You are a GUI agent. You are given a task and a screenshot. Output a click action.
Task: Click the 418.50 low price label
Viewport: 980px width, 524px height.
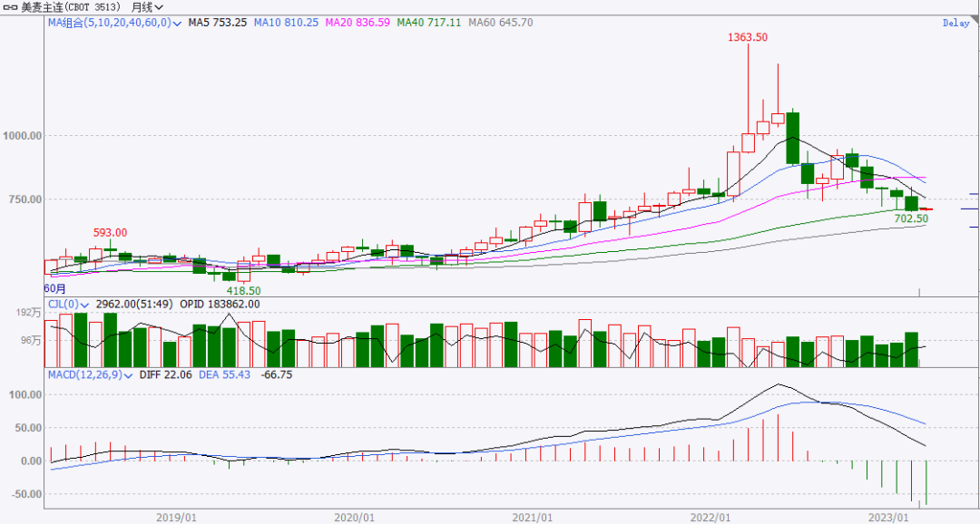(243, 290)
